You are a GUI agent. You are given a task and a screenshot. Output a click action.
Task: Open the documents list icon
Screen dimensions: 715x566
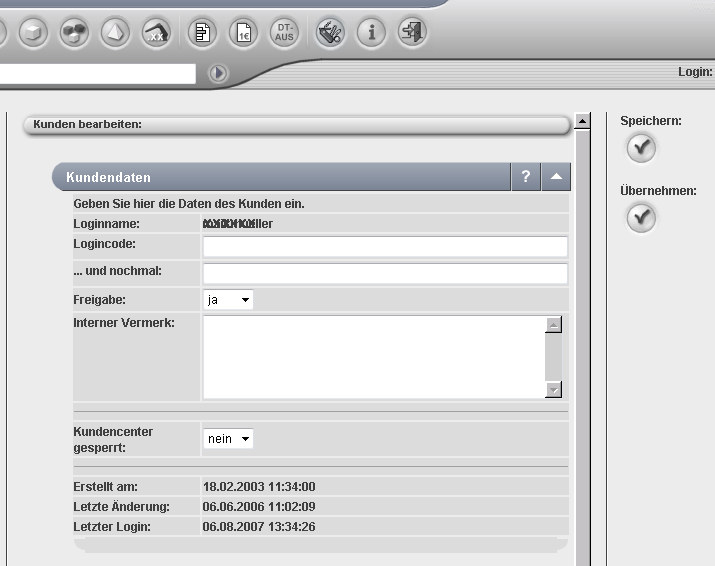(x=203, y=32)
